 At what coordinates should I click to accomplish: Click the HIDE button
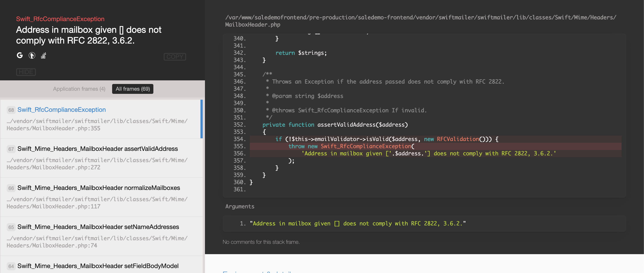(x=26, y=72)
